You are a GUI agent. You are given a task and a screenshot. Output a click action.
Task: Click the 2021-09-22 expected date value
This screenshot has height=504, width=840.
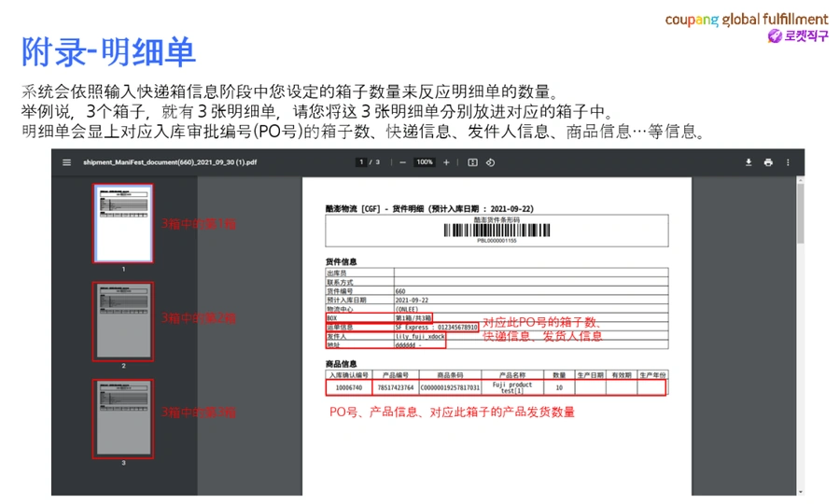[412, 300]
